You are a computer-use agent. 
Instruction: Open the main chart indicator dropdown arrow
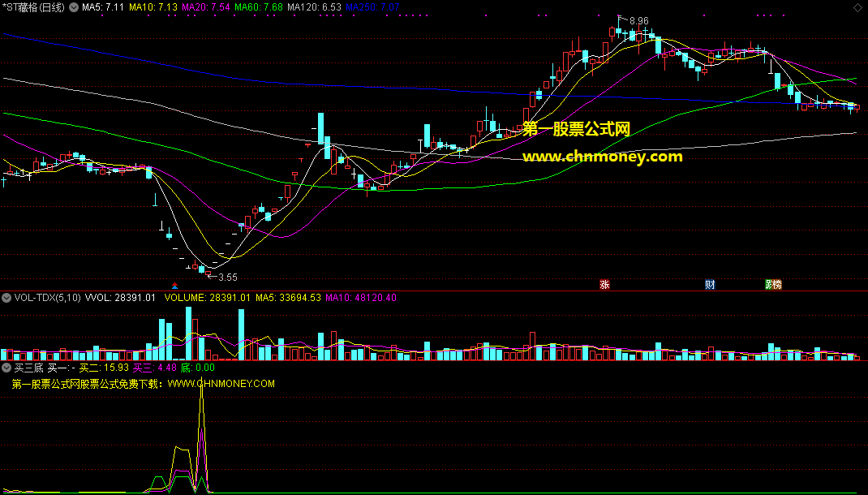[x=74, y=7]
